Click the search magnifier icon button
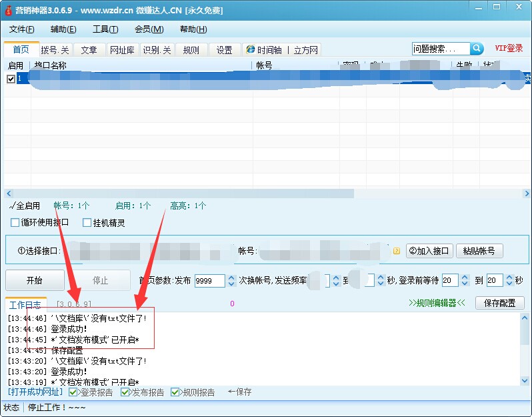Image resolution: width=532 pixels, height=417 pixels. click(x=477, y=49)
